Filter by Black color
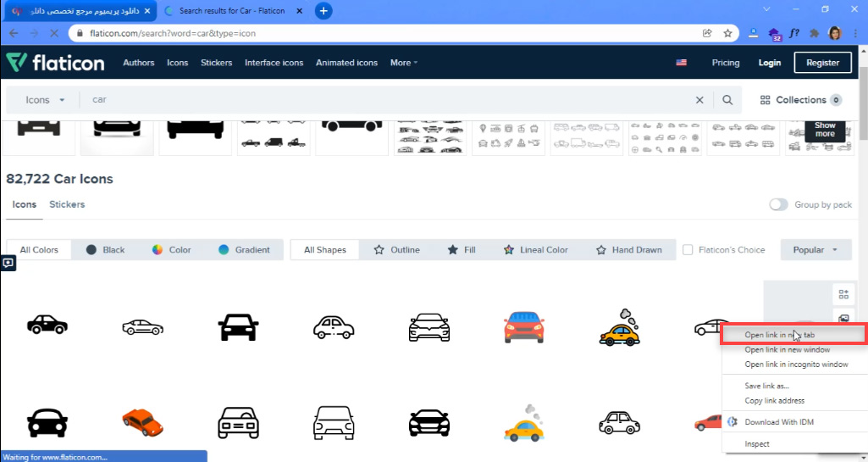The height and width of the screenshot is (462, 868). [105, 250]
